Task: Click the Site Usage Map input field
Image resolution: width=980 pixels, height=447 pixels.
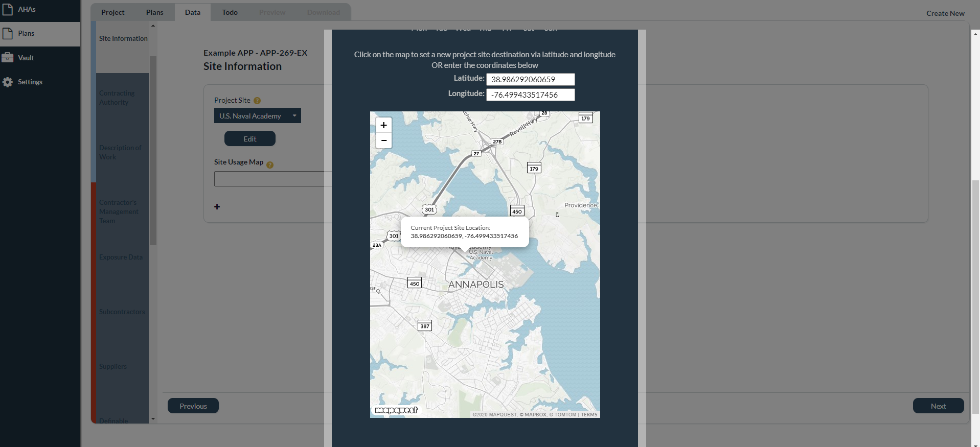Action: (x=273, y=179)
